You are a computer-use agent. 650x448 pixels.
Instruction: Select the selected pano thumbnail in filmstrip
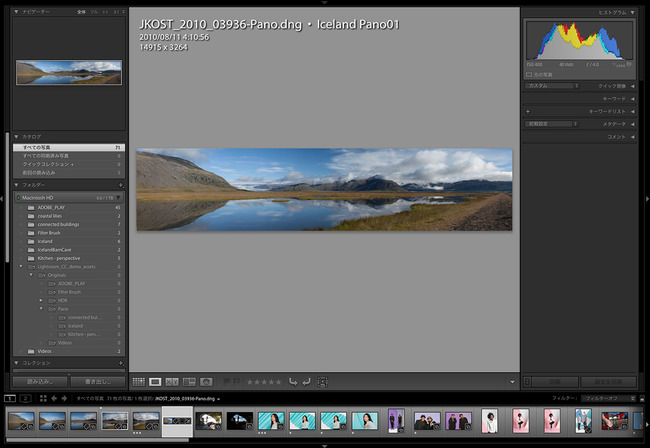[177, 421]
